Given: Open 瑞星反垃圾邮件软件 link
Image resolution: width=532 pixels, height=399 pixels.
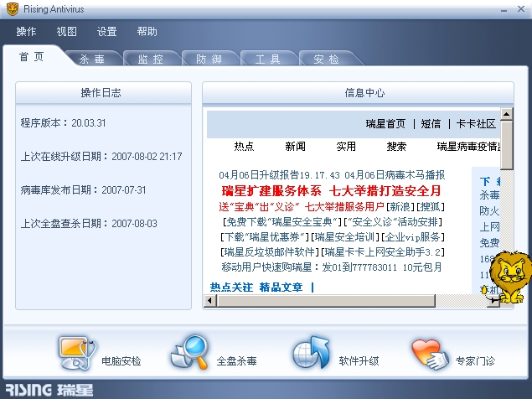Looking at the screenshot, I should (x=270, y=252).
